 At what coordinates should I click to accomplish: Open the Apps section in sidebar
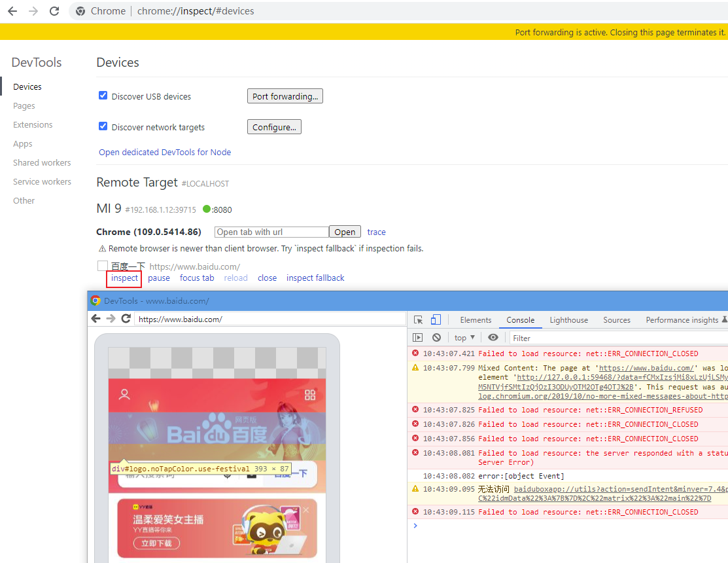[x=23, y=144]
